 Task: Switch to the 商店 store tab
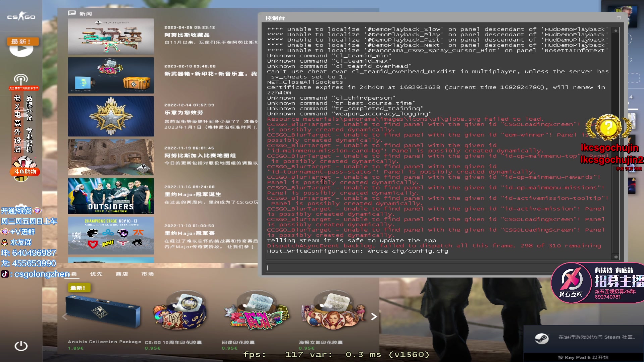(122, 274)
